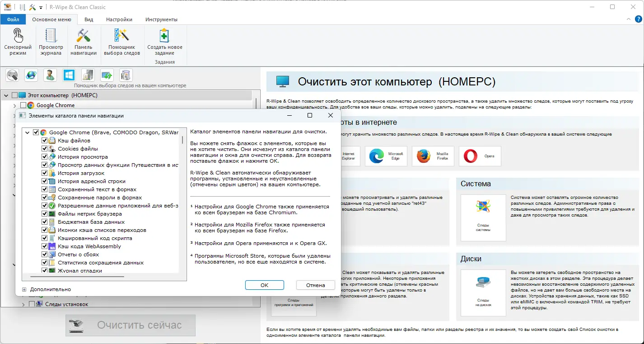Select the Кэшированный код скрипта row
644x344 pixels.
95,238
